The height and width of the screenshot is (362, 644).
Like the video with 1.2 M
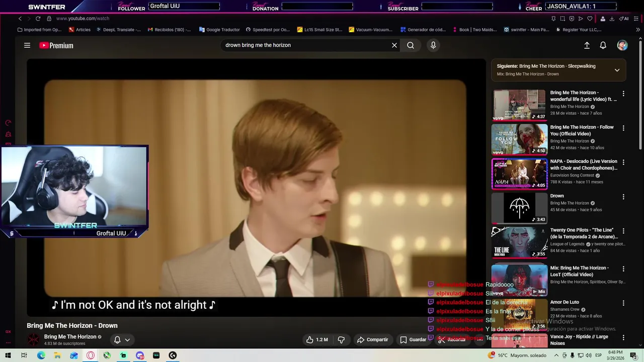click(x=317, y=340)
